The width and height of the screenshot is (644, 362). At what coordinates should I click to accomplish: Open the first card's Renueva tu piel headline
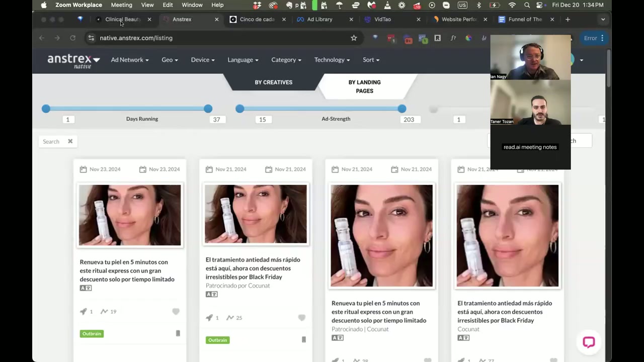point(127,270)
